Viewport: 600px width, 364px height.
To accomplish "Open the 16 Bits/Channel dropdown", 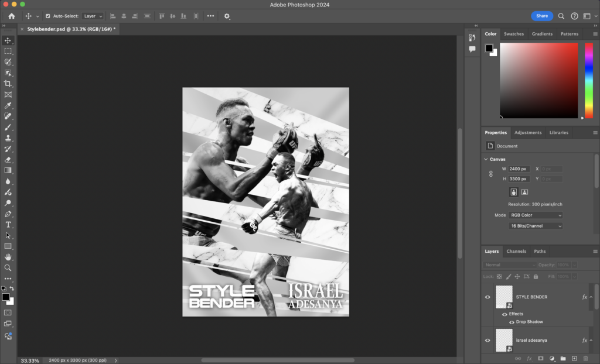I will pos(536,226).
